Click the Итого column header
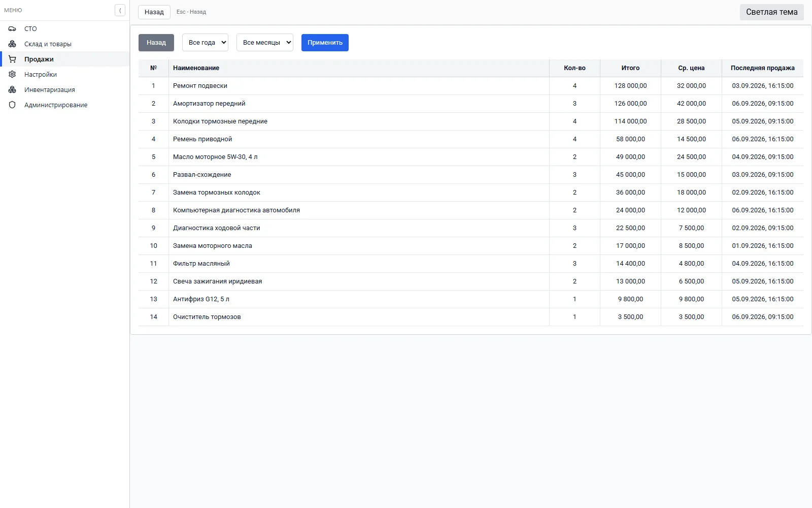This screenshot has width=812, height=508. tap(630, 68)
